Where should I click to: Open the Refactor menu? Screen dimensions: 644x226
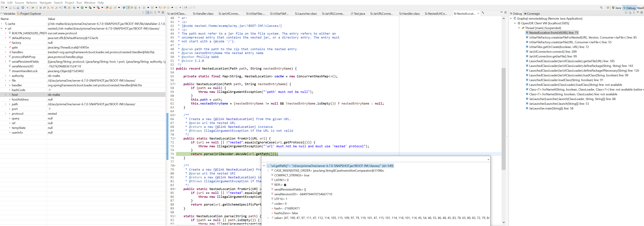click(32, 3)
